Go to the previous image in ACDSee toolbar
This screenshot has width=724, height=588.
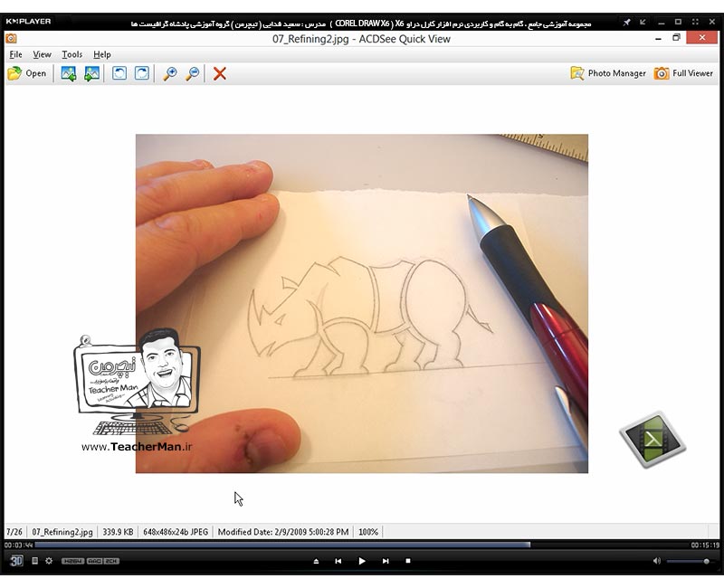[x=69, y=73]
